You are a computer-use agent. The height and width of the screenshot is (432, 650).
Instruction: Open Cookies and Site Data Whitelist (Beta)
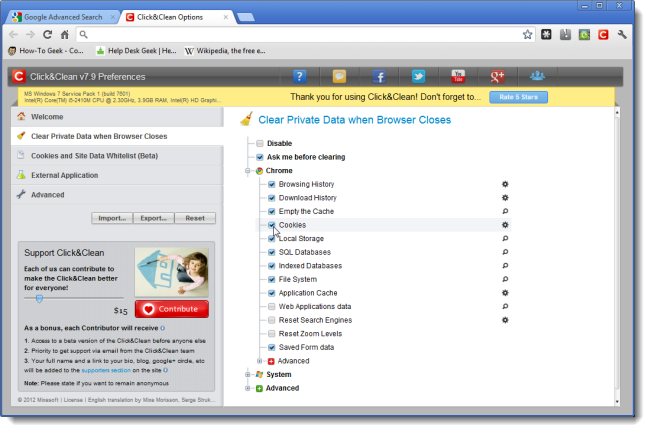coord(117,155)
